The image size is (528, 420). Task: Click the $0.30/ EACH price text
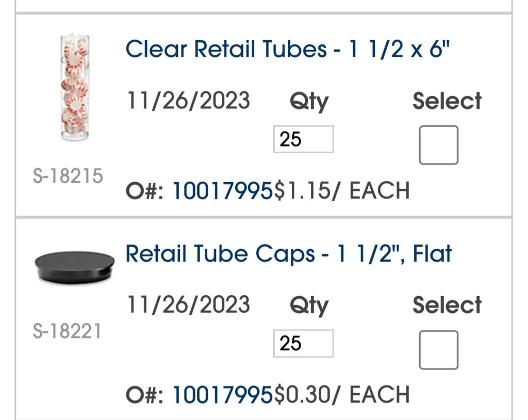(x=342, y=395)
